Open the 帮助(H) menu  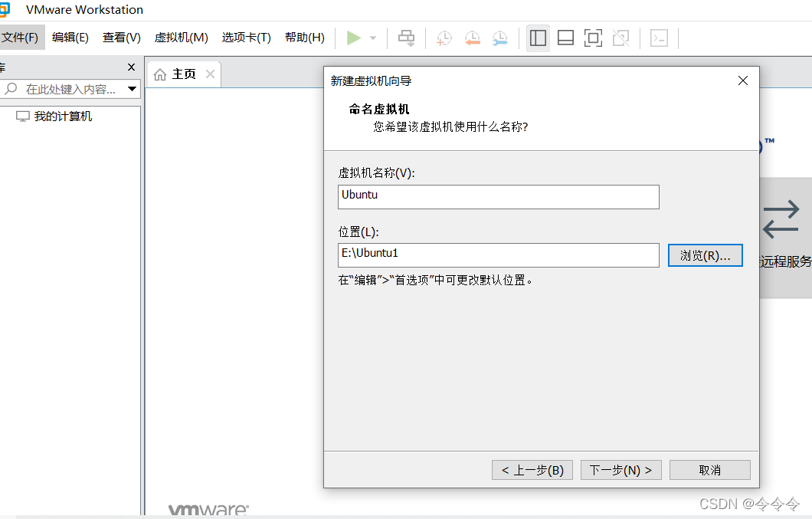pos(304,36)
